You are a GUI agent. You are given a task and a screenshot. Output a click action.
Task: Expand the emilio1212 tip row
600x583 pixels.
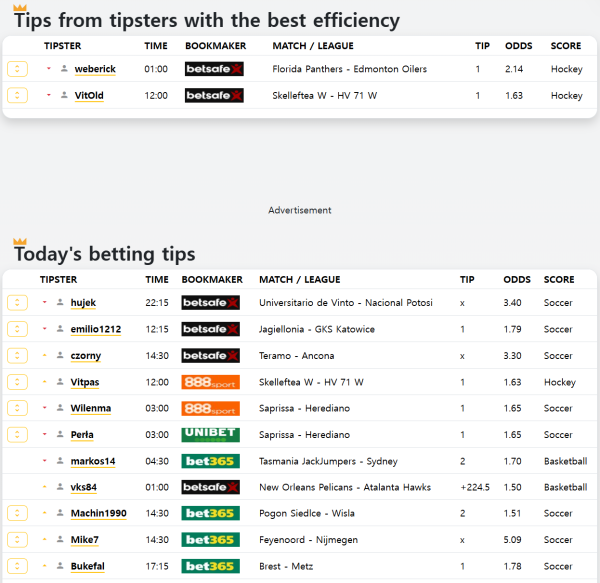pyautogui.click(x=17, y=329)
